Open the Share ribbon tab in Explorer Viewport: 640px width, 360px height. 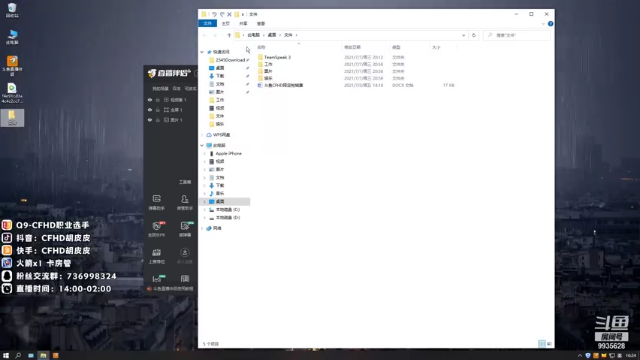pos(243,24)
